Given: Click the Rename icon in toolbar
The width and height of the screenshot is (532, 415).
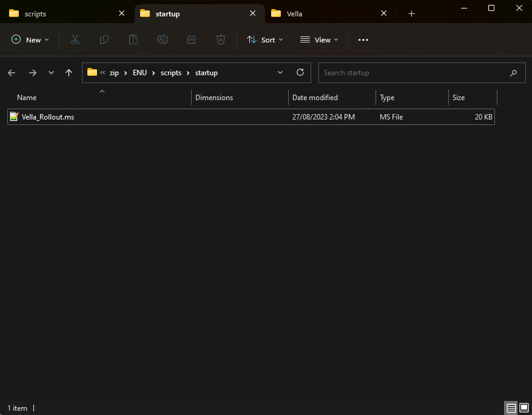Looking at the screenshot, I should pos(163,39).
